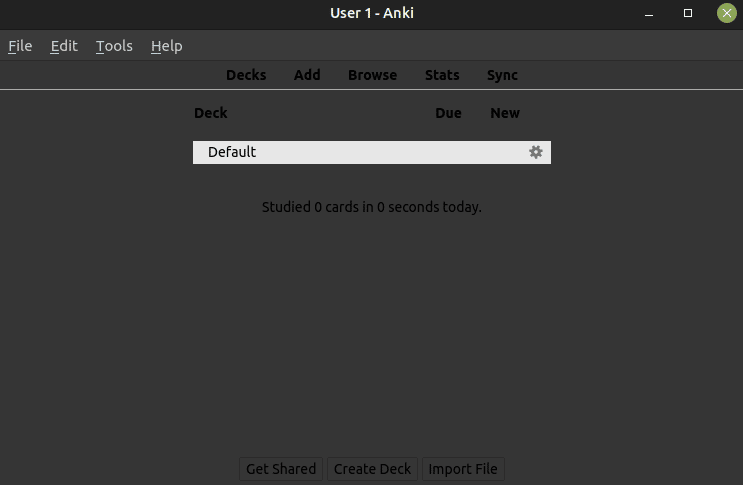The width and height of the screenshot is (743, 485).
Task: Click the Import File button
Action: 463,469
